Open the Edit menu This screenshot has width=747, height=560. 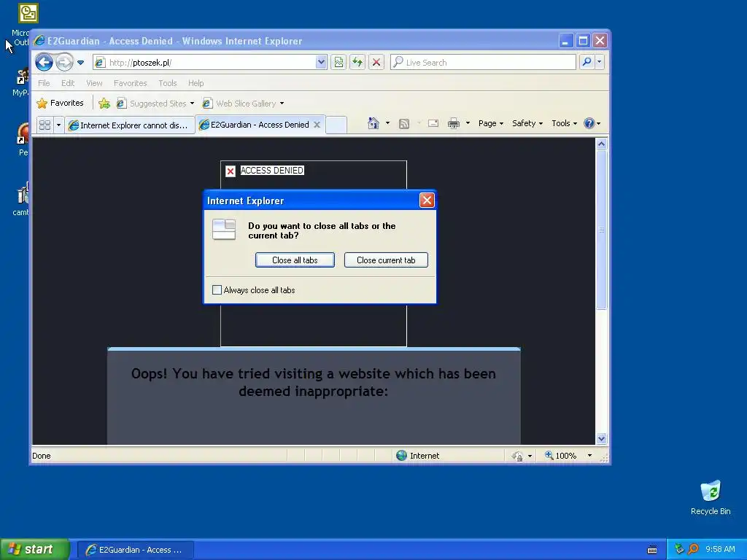tap(68, 83)
